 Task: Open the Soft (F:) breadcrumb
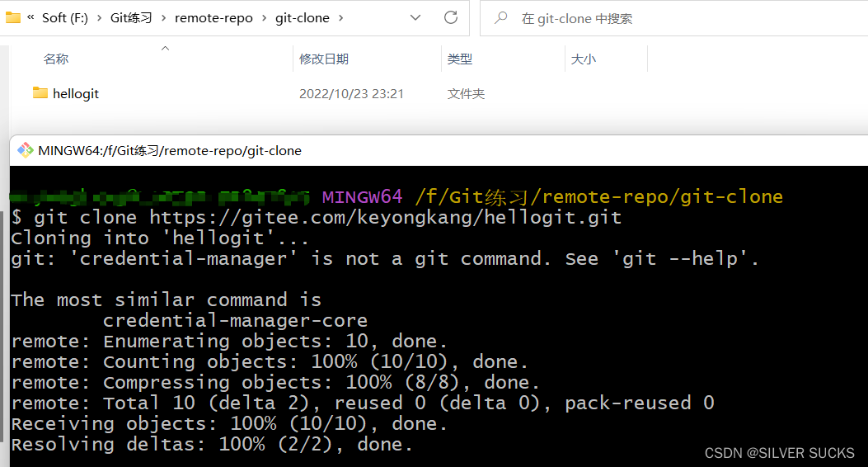pos(65,17)
